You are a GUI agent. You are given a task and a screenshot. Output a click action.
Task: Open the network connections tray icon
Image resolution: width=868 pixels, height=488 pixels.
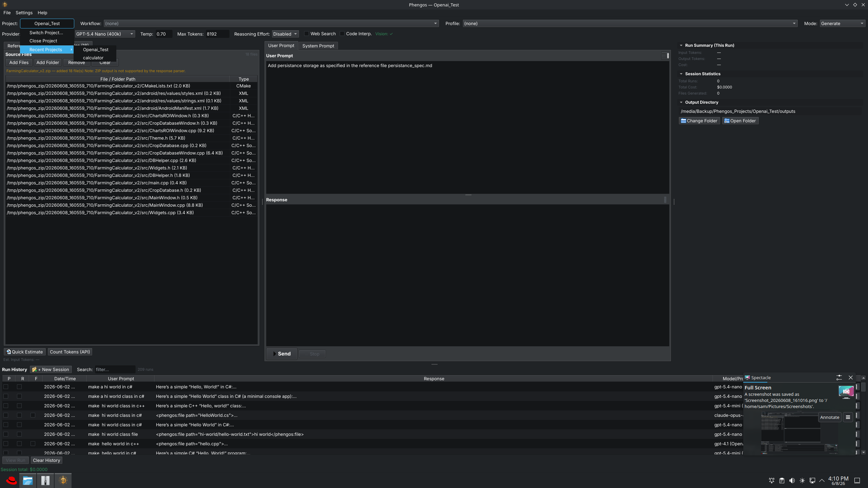pos(812,481)
